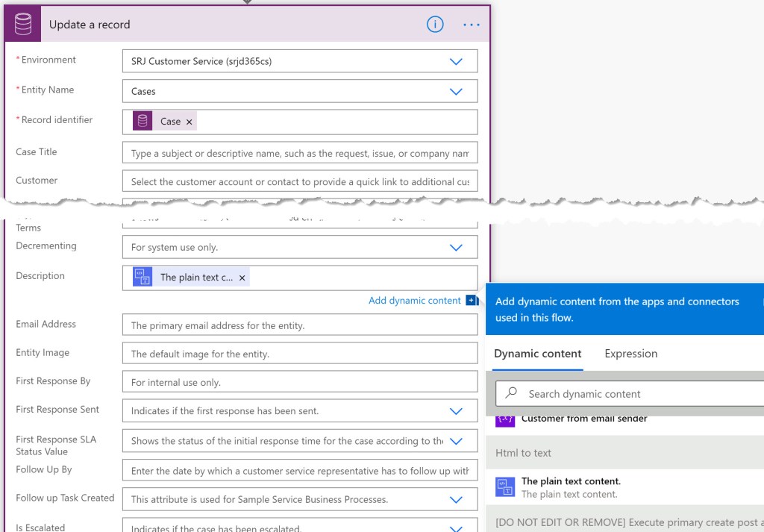Screen dimensions: 764x532
Task: Open the Decrementing dropdown
Action: pos(456,247)
